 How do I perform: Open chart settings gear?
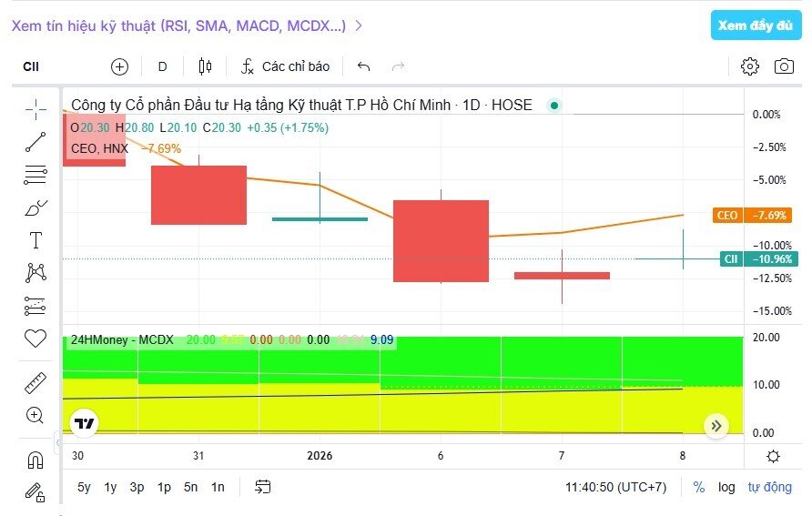pos(750,66)
